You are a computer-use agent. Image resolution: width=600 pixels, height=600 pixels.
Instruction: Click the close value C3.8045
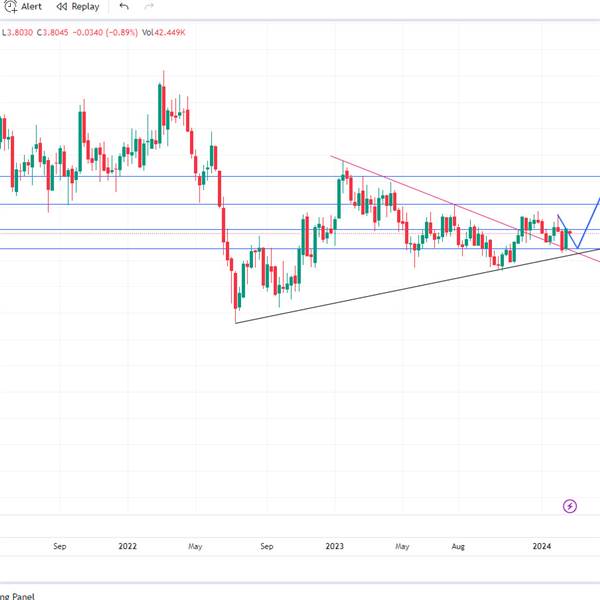52,33
